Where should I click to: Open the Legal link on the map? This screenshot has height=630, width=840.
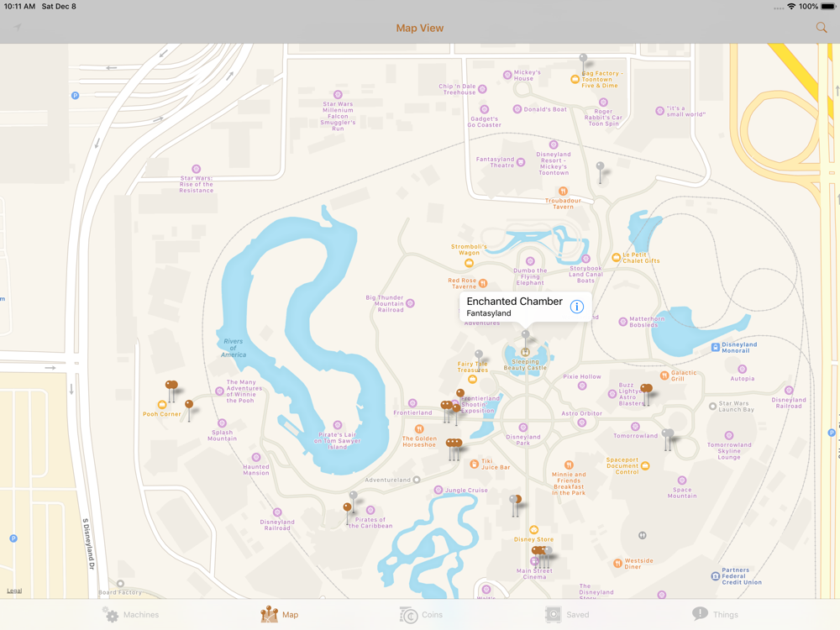coord(14,591)
